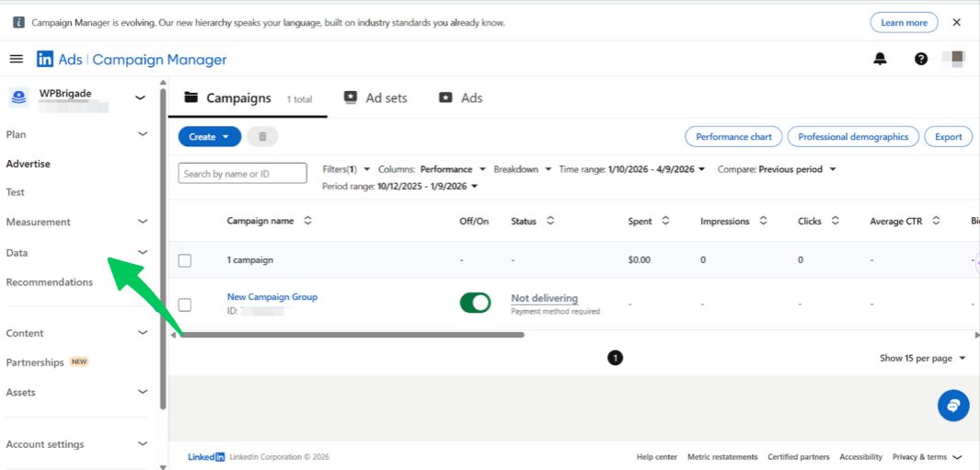Screen dimensions: 980x470
Task: Click the table scroll left arrow
Action: [174, 335]
